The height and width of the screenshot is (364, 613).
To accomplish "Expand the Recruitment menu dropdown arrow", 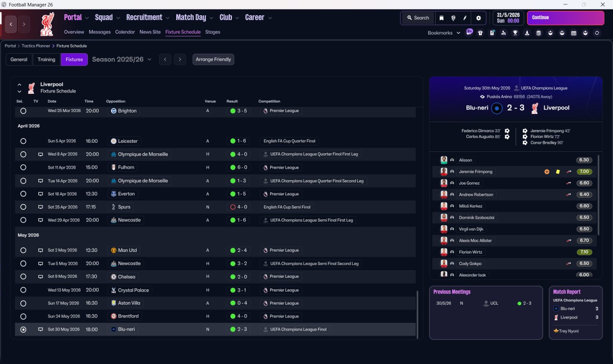I will (x=168, y=18).
